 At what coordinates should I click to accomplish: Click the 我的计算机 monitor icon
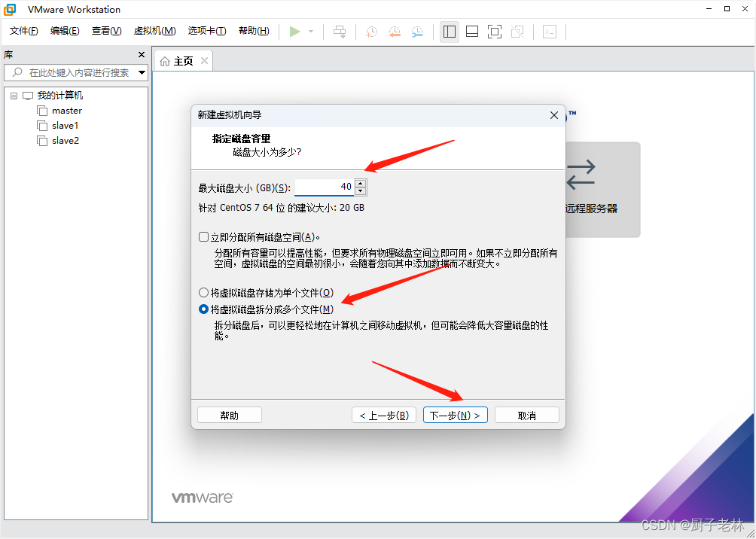pos(28,96)
